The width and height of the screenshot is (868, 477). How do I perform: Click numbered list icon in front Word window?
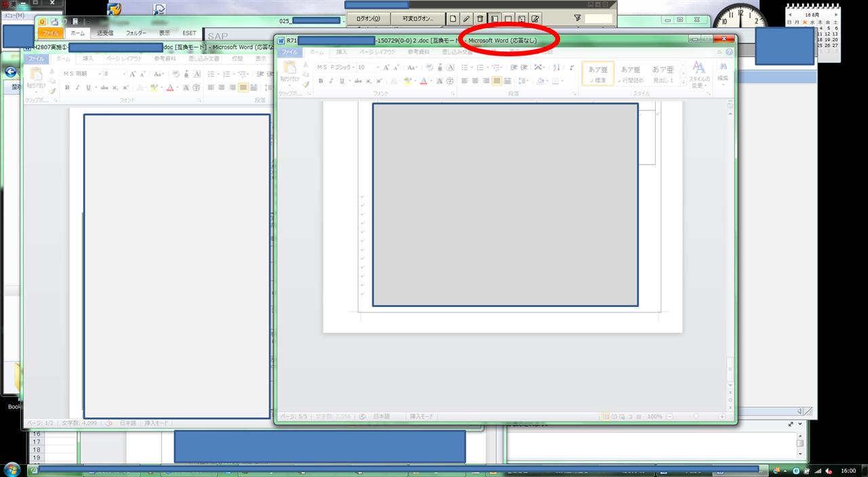coord(481,67)
